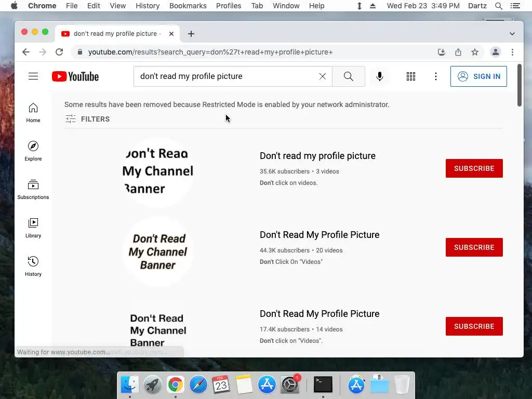This screenshot has width=532, height=399.
Task: Click SIGN IN button
Action: tap(478, 76)
